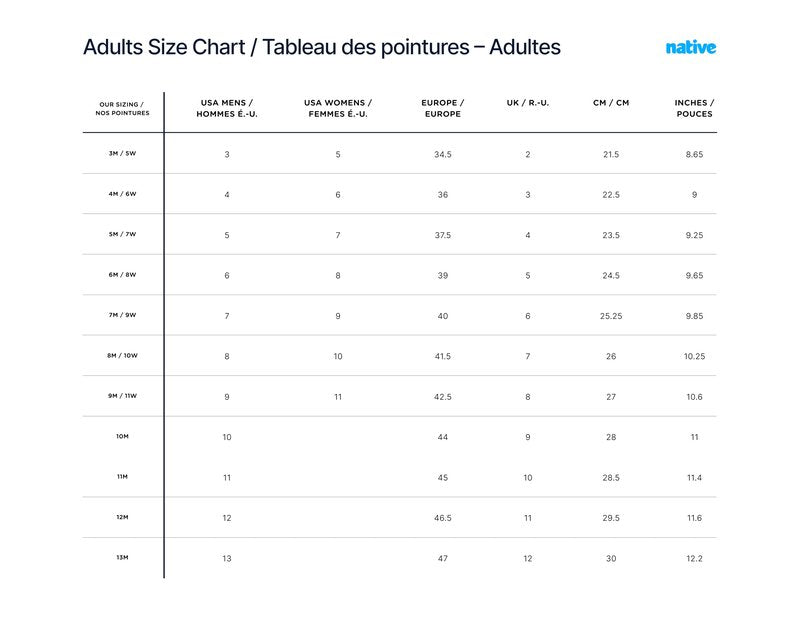Select the 3M / 5W row label
The height and width of the screenshot is (618, 800).
pos(122,153)
